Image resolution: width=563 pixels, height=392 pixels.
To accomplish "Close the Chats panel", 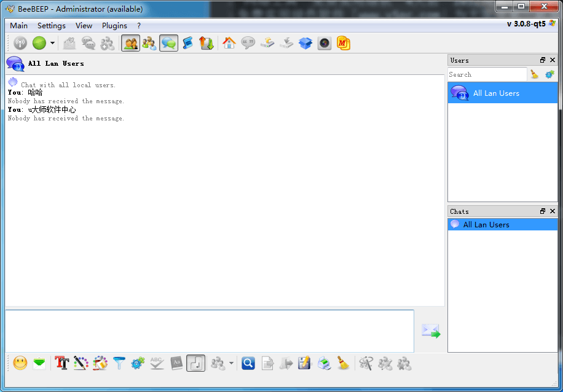I will 553,211.
